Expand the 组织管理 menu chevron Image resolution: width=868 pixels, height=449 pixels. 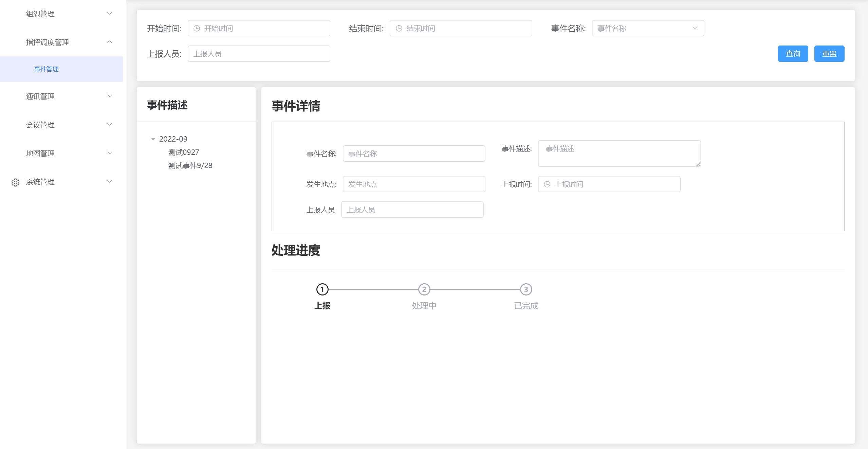tap(110, 14)
